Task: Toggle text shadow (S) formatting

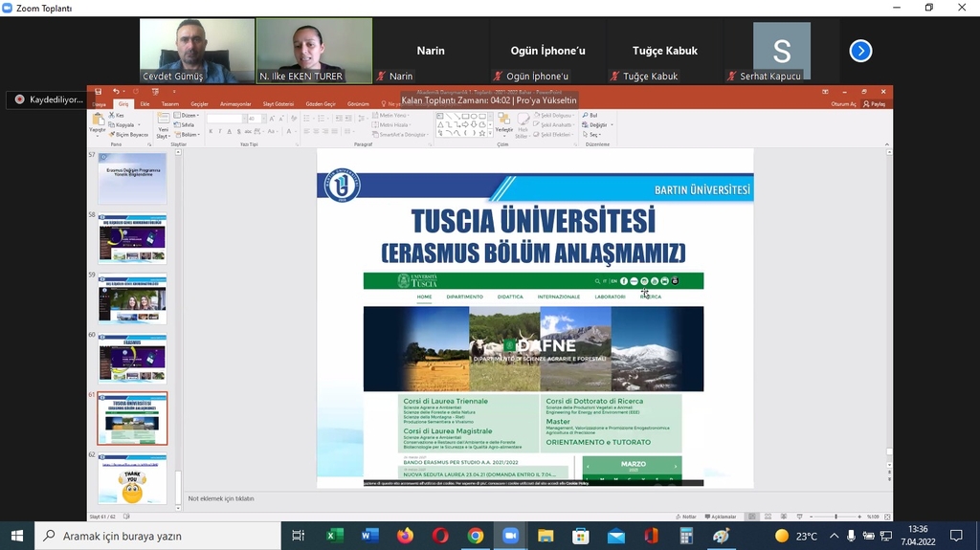Action: point(238,131)
